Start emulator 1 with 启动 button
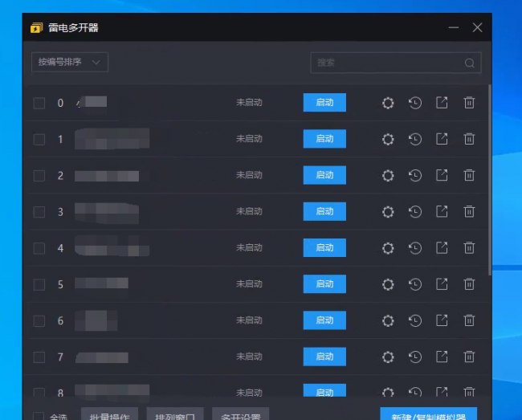The width and height of the screenshot is (522, 420). click(324, 139)
